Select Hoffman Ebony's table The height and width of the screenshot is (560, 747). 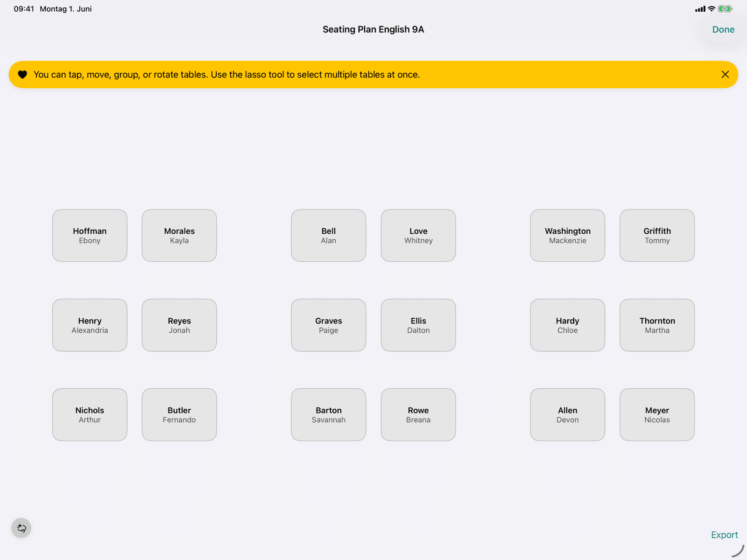(x=90, y=236)
